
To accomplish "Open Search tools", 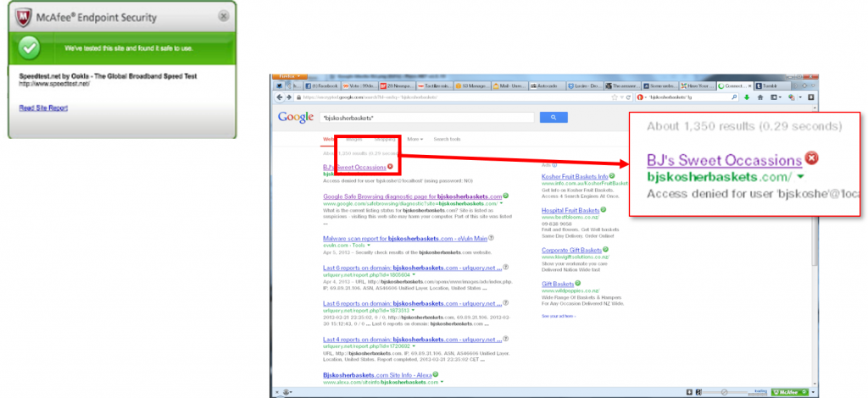I will click(447, 139).
